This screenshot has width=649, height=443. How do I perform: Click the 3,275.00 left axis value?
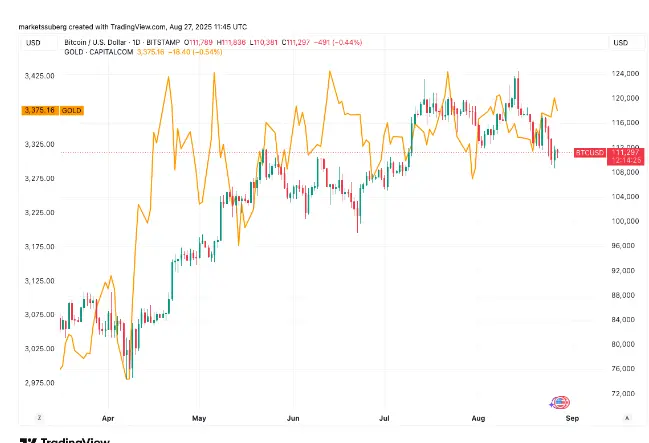(40, 178)
